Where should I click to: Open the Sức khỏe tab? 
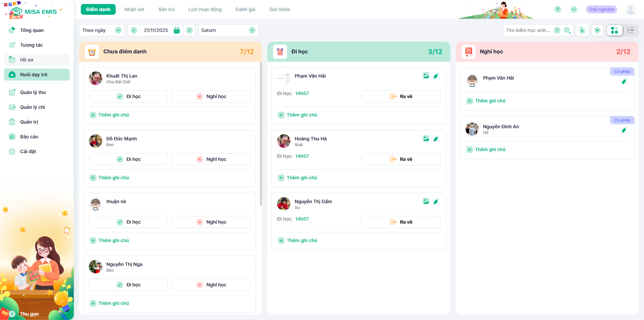[279, 9]
